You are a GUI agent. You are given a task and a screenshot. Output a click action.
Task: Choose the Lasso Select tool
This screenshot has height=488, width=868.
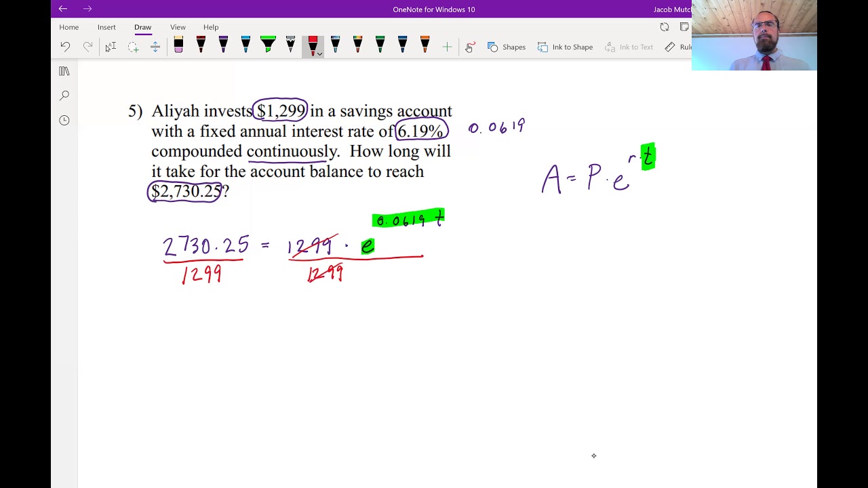tap(133, 47)
